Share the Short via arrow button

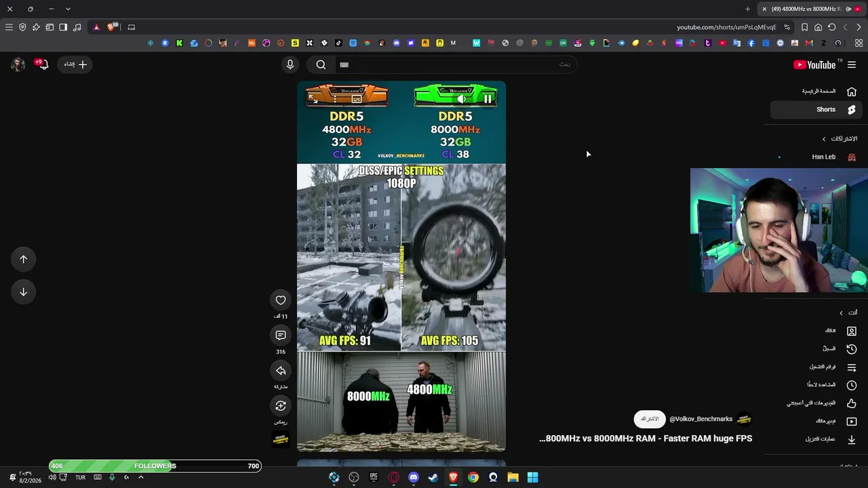click(281, 370)
